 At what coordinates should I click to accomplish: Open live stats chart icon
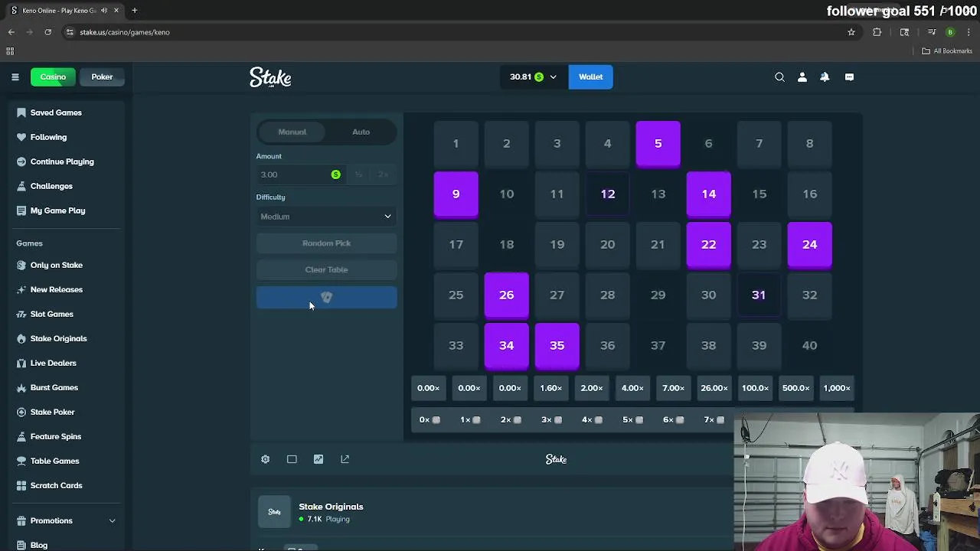[318, 459]
